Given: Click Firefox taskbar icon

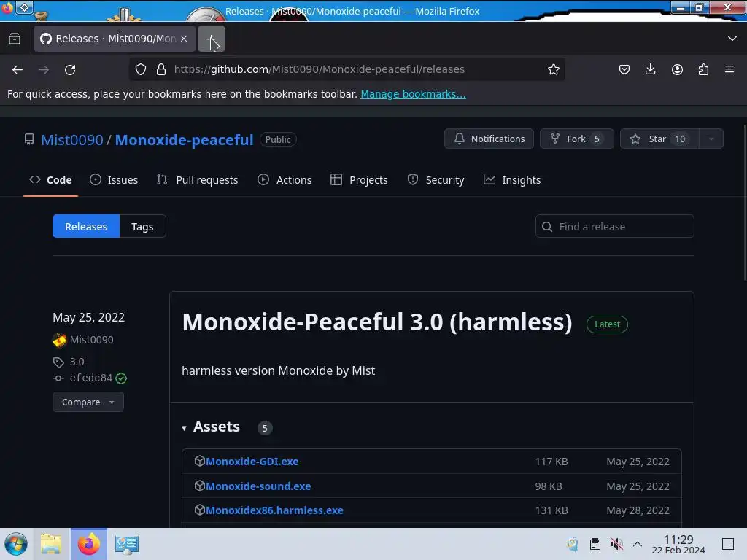Looking at the screenshot, I should click(x=88, y=544).
